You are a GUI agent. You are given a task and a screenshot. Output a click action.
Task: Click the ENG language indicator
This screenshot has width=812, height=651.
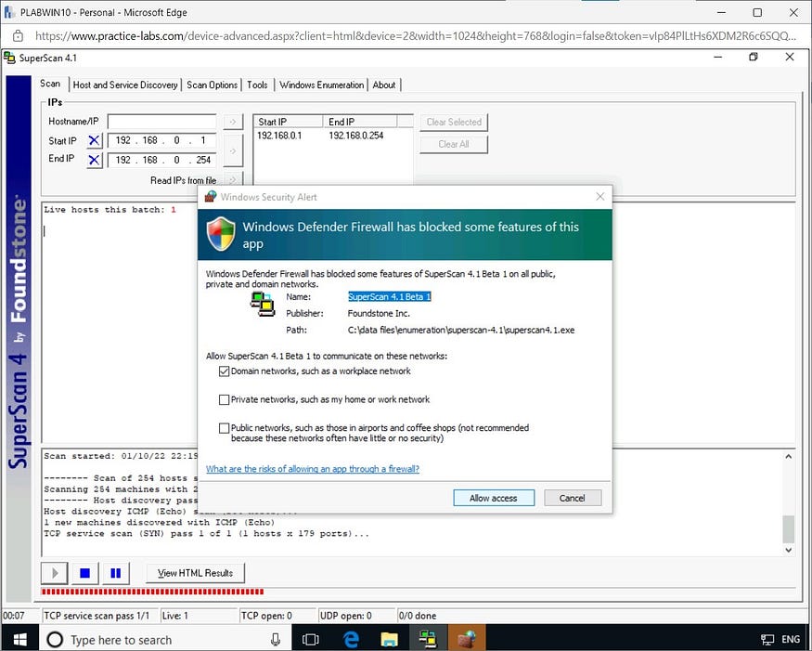791,640
